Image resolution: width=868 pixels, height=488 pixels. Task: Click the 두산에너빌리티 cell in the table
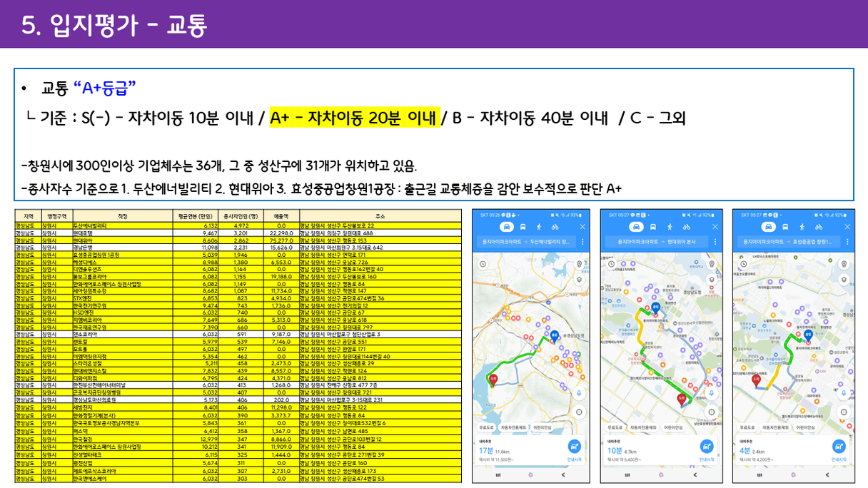coord(122,225)
